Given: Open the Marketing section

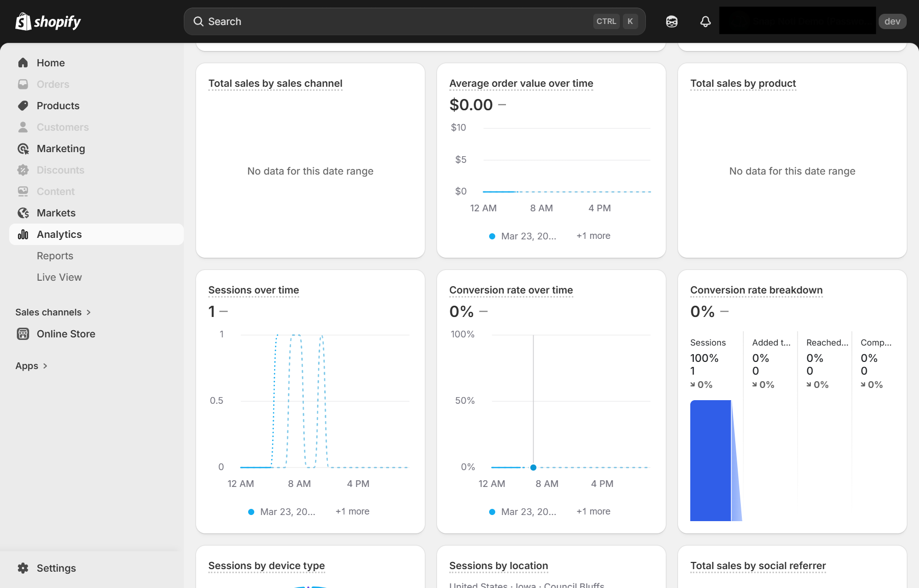Looking at the screenshot, I should (61, 149).
